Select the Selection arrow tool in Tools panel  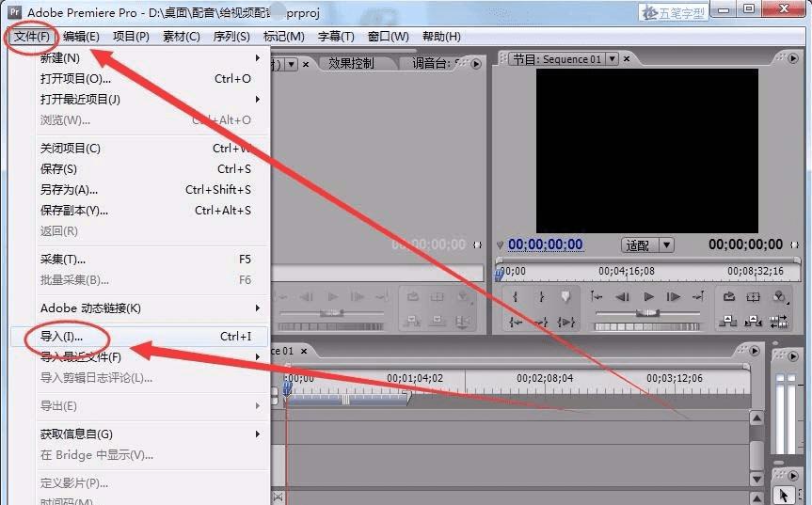coord(783,496)
